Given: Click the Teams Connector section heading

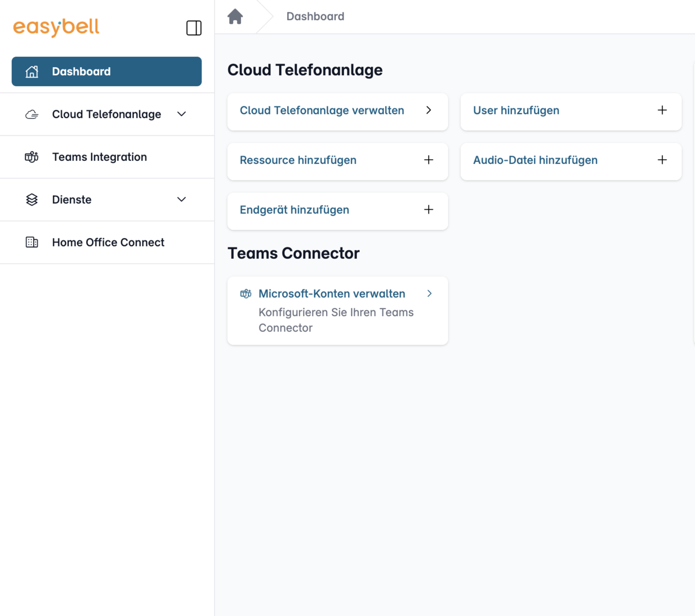Looking at the screenshot, I should coord(293,254).
